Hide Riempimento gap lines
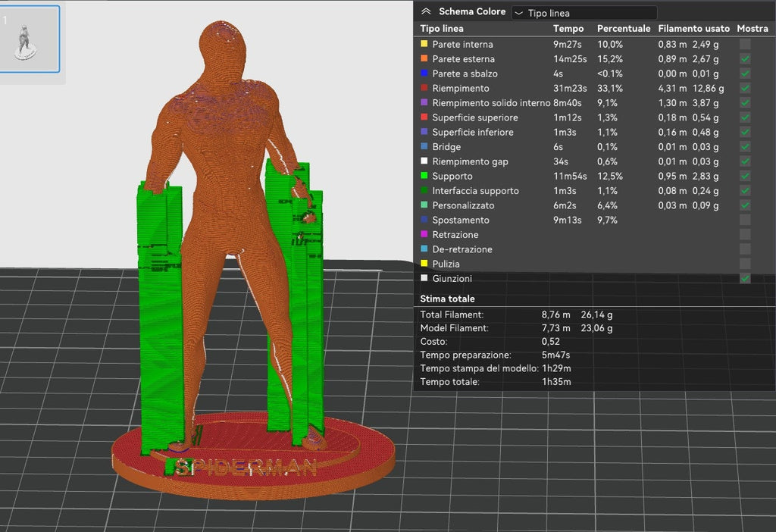The image size is (776, 532). click(x=745, y=161)
